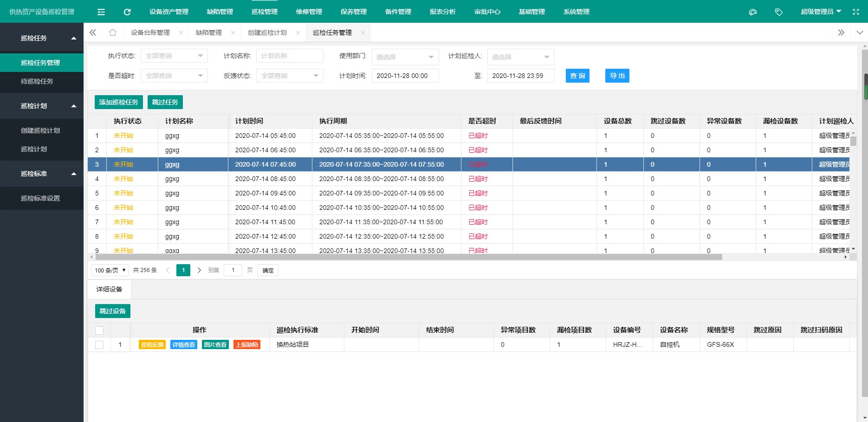
Task: Open 审批中心 top menu
Action: 487,12
